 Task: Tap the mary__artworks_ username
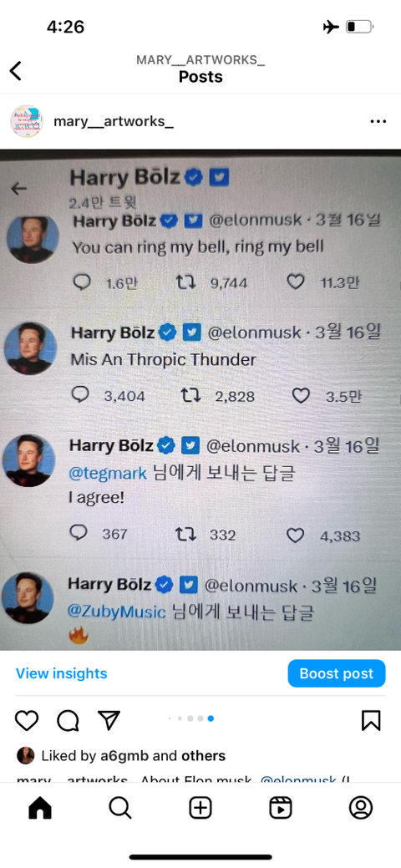114,122
